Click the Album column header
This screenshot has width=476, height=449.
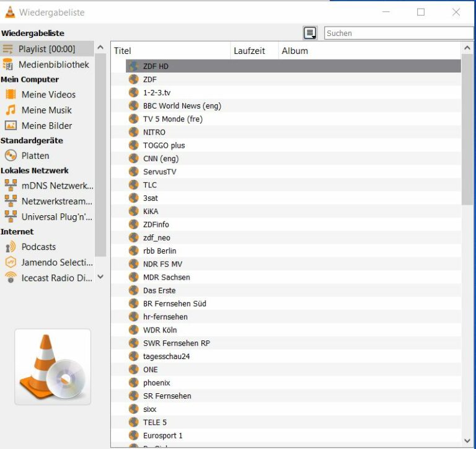coord(369,51)
